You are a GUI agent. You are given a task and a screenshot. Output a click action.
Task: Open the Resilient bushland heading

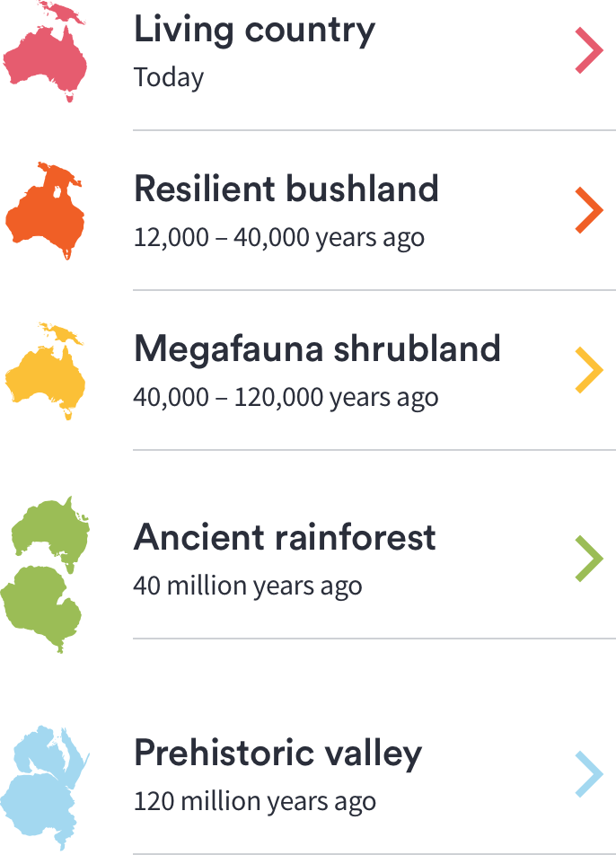tap(286, 190)
